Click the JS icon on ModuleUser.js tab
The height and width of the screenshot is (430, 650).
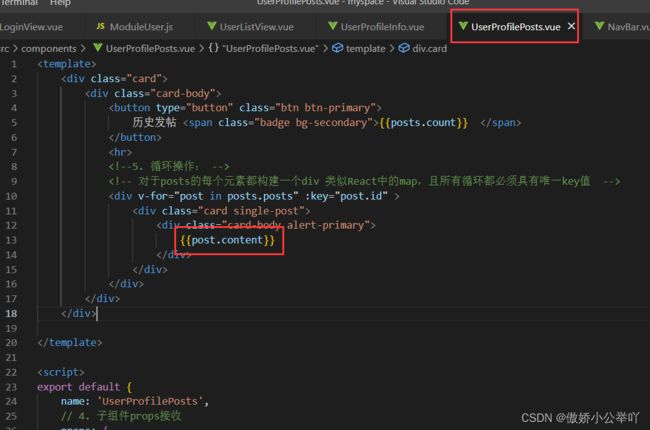tap(100, 26)
